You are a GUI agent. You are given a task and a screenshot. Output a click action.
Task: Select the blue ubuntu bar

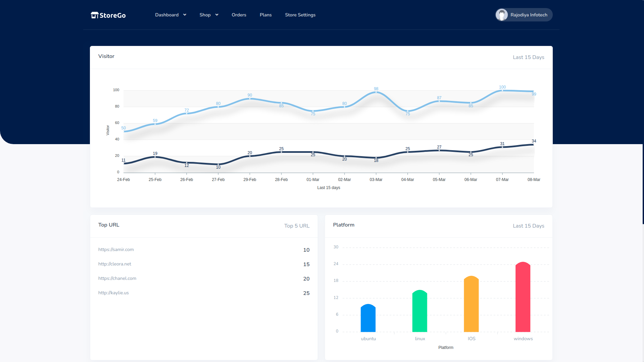pos(368,318)
